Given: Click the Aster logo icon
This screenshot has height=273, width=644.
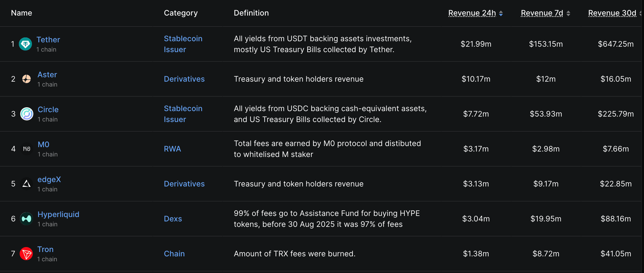Looking at the screenshot, I should 26,79.
